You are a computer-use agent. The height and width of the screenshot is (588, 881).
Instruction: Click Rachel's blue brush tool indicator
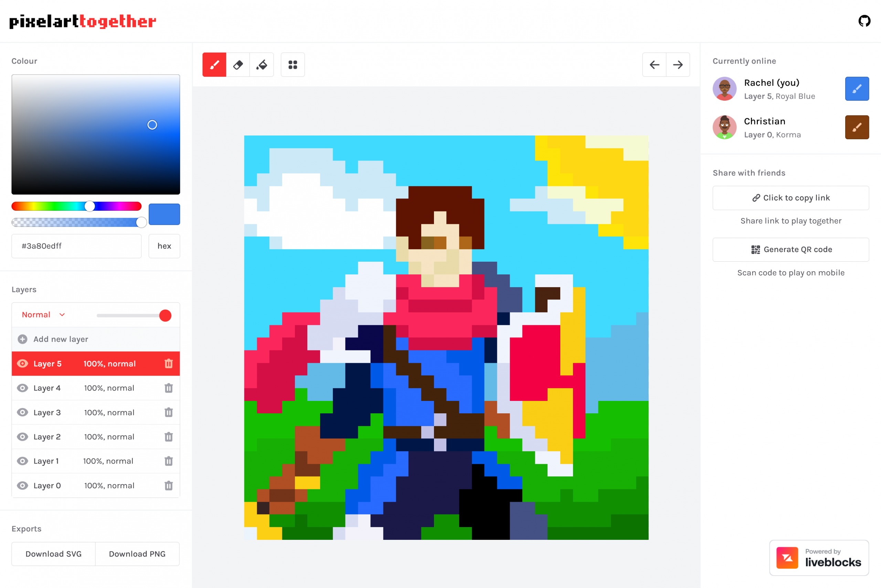857,89
